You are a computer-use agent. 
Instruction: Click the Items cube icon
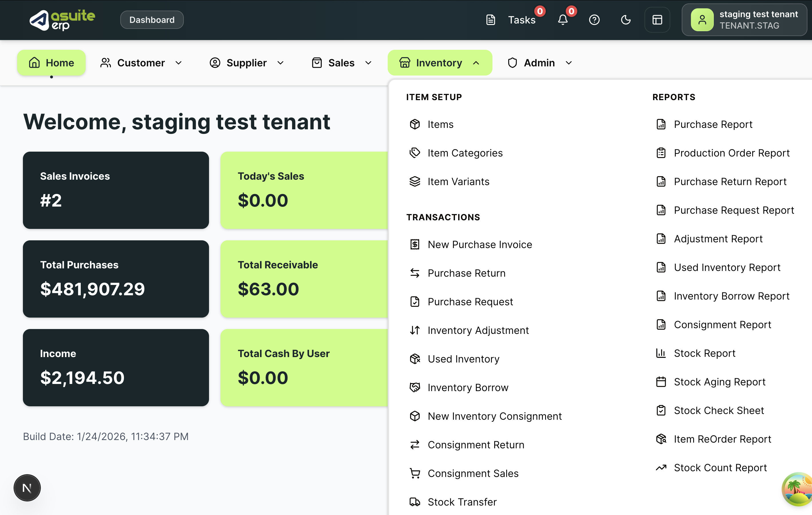[415, 124]
